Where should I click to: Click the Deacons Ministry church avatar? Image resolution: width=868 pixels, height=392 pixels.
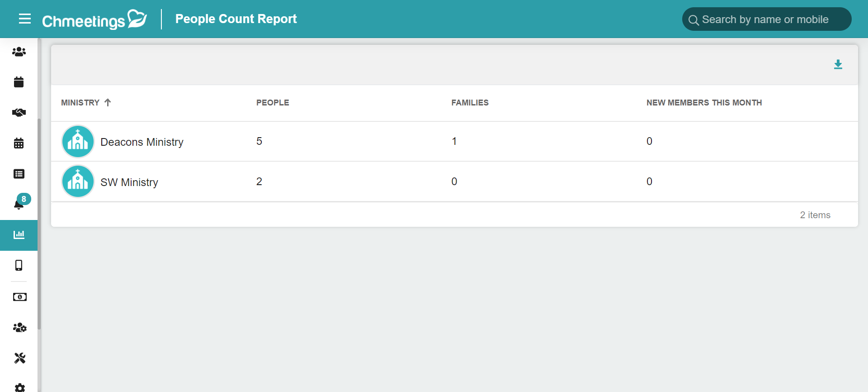click(x=78, y=141)
